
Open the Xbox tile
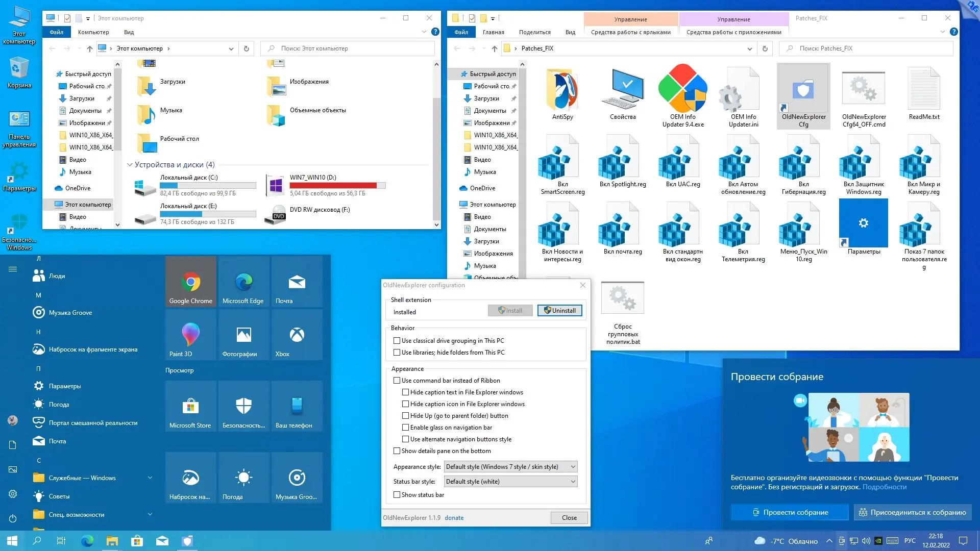point(297,335)
